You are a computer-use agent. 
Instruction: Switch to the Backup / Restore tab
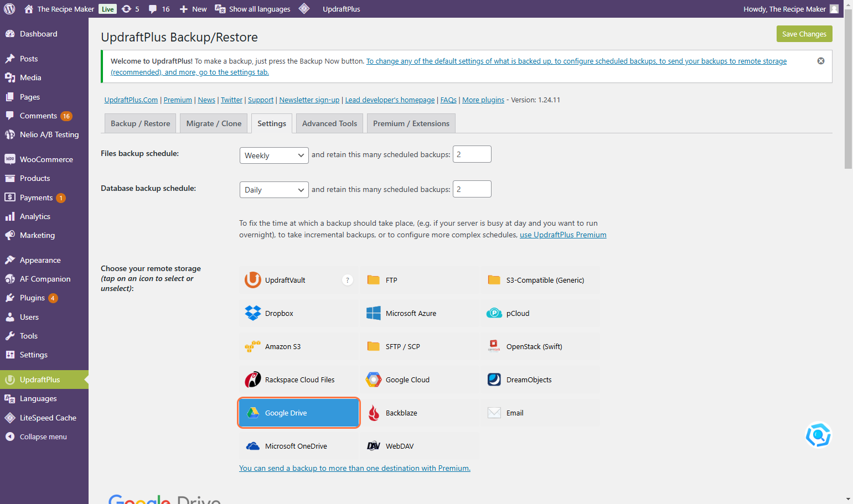coord(141,123)
